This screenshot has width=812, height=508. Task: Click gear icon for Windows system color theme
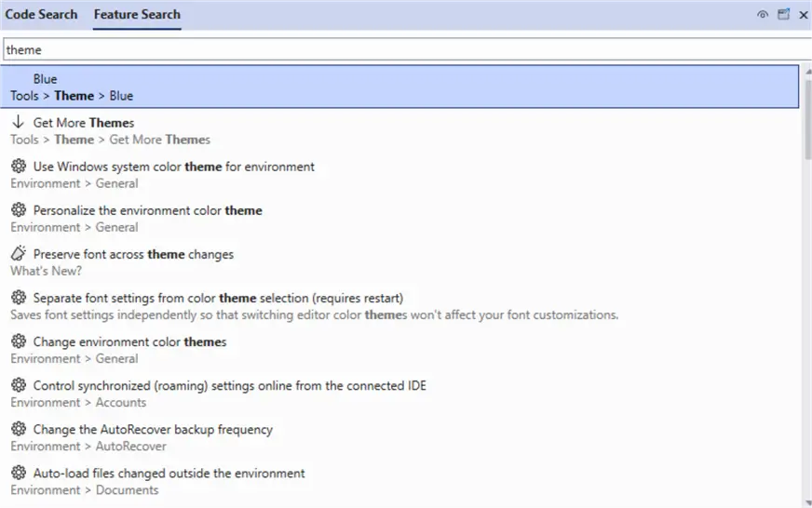tap(18, 167)
